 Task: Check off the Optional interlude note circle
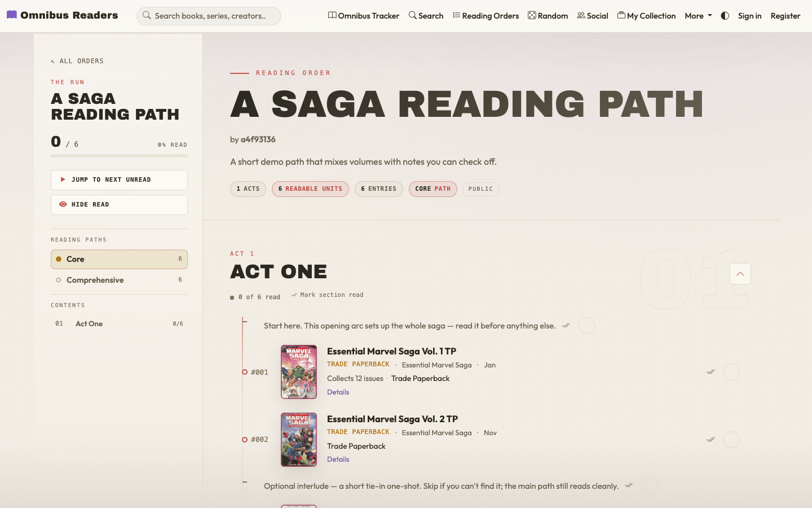click(650, 486)
